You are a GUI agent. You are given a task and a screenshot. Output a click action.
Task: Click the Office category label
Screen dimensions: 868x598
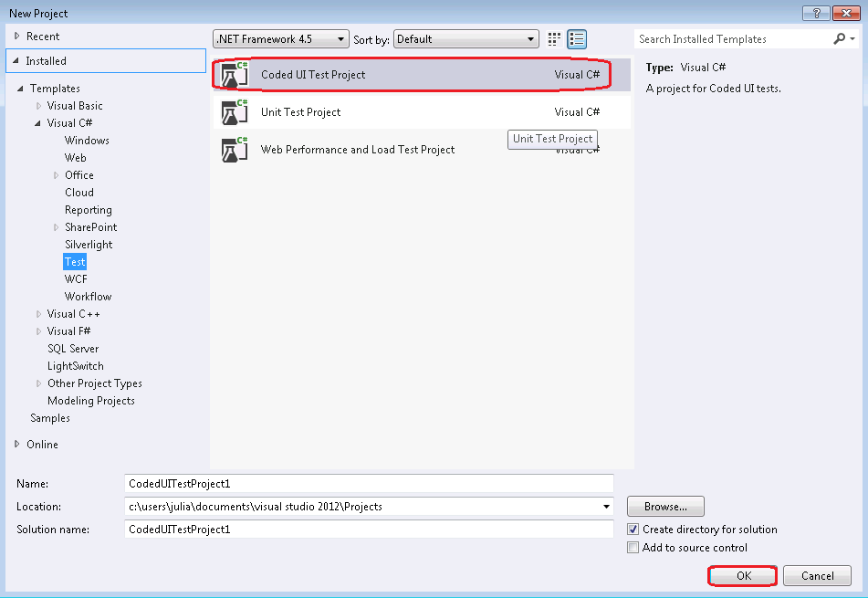point(79,175)
